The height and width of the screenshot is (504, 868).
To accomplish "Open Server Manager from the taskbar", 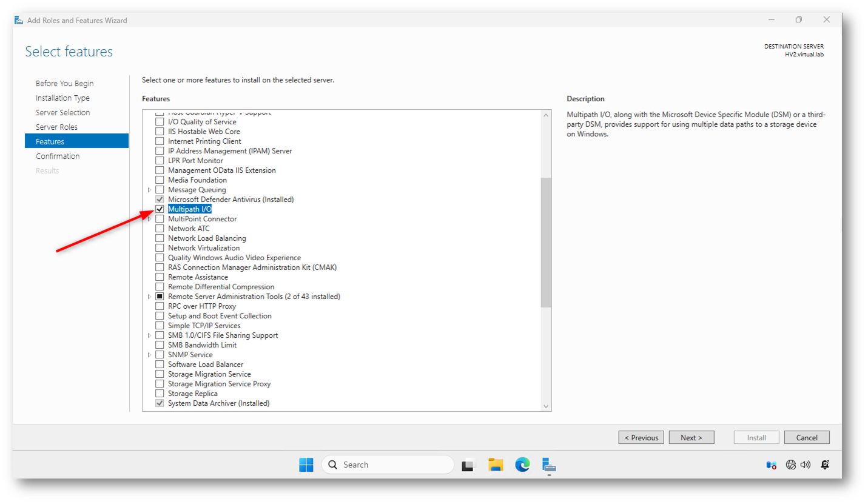I will click(549, 465).
